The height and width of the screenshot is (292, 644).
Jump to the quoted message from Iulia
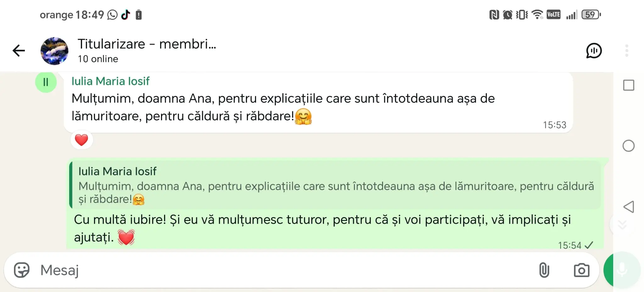point(335,185)
